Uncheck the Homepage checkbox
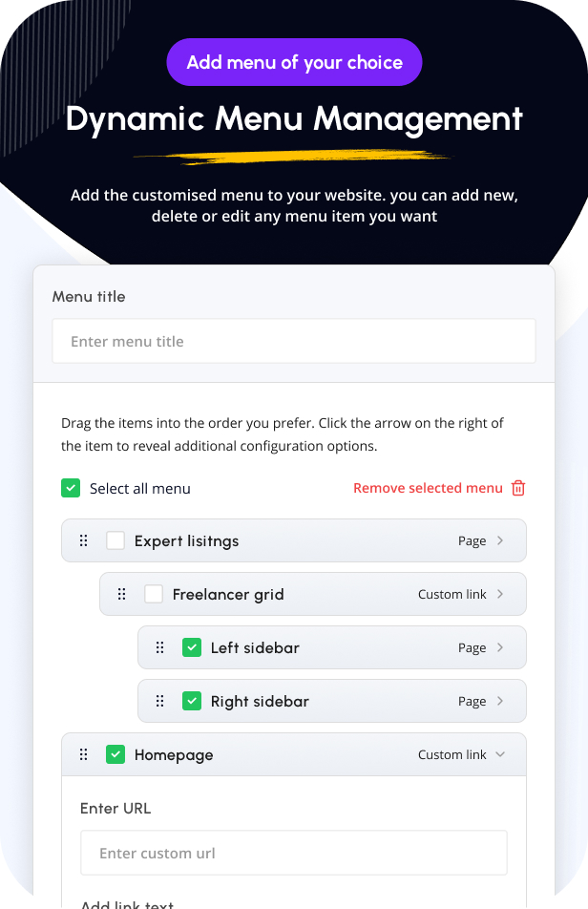This screenshot has width=588, height=909. point(115,754)
